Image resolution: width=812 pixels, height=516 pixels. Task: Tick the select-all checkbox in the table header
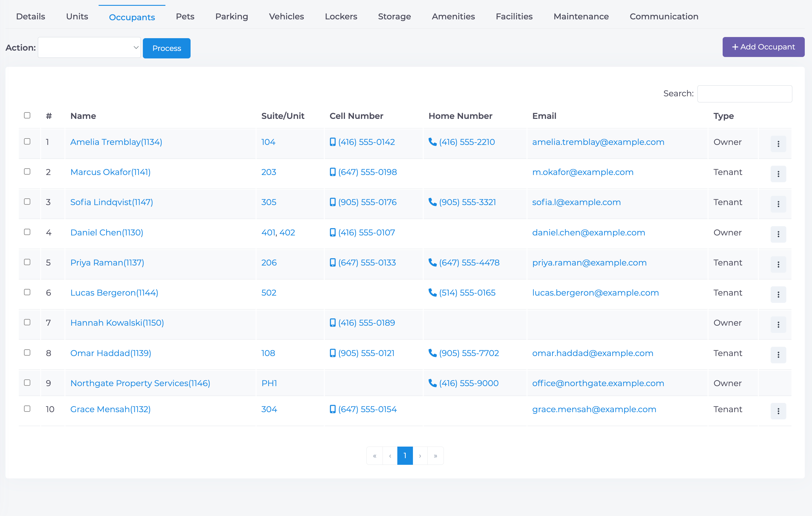click(x=27, y=115)
